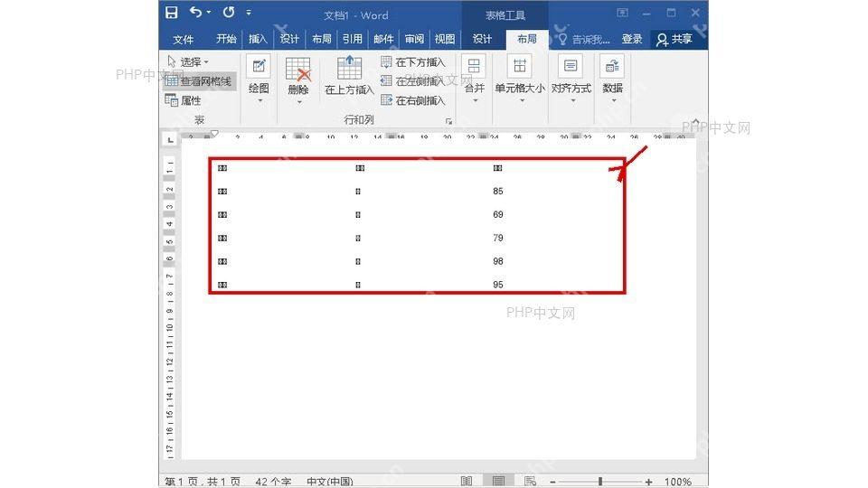
Task: Zoom in with the plus button
Action: (x=648, y=482)
